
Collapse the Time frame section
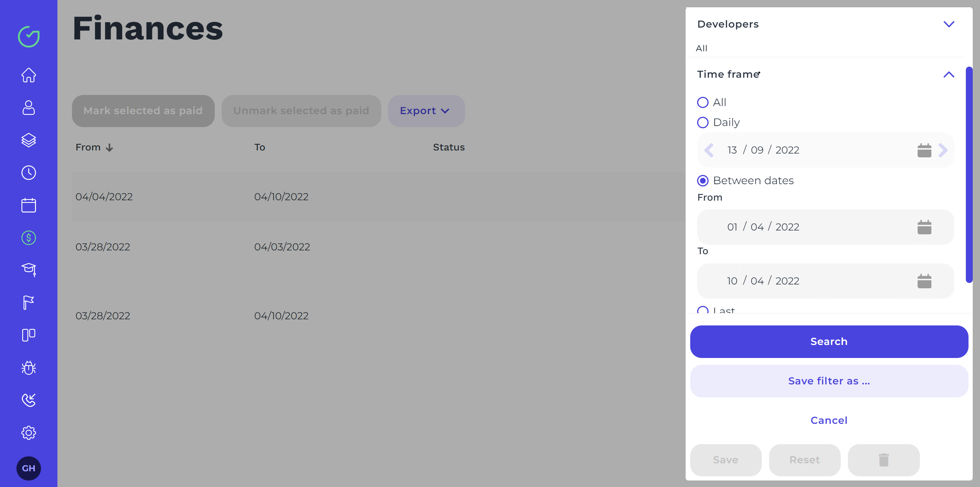point(949,74)
